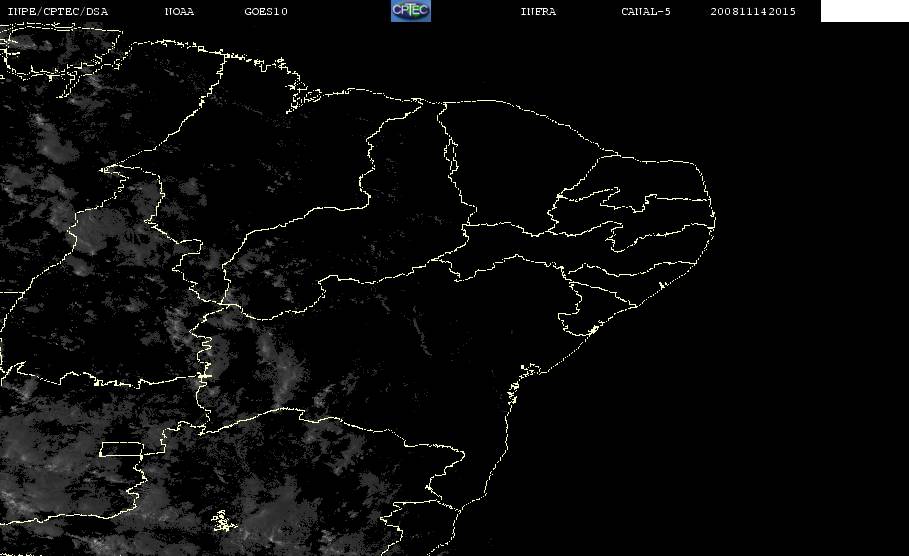The height and width of the screenshot is (556, 909).
Task: Click the CPTEC logo in the header
Action: (410, 11)
